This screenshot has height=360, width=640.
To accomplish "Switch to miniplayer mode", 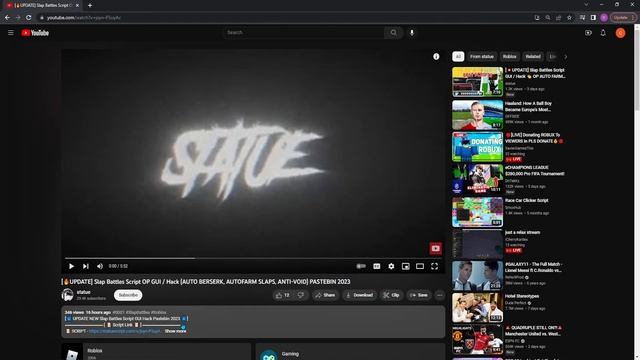I will pyautogui.click(x=406, y=266).
